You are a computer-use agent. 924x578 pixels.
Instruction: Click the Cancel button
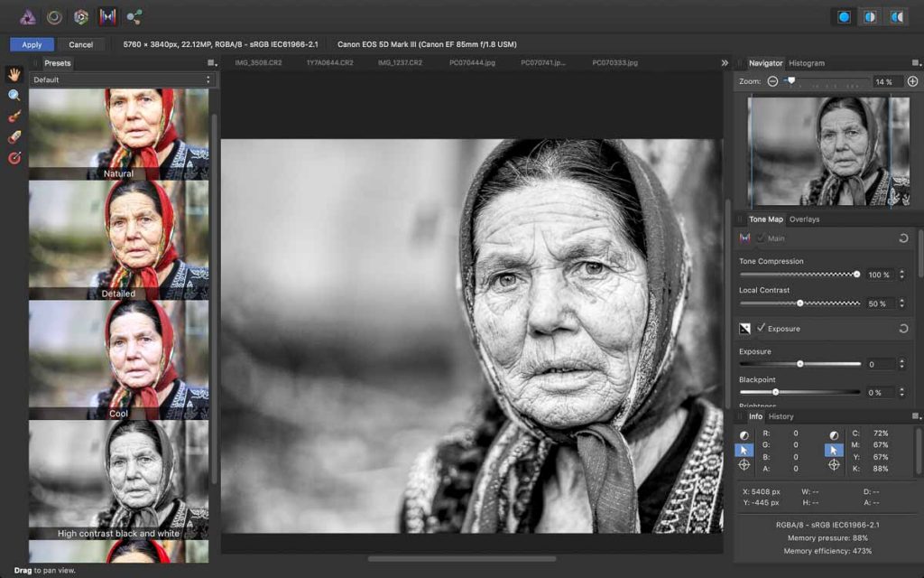81,44
